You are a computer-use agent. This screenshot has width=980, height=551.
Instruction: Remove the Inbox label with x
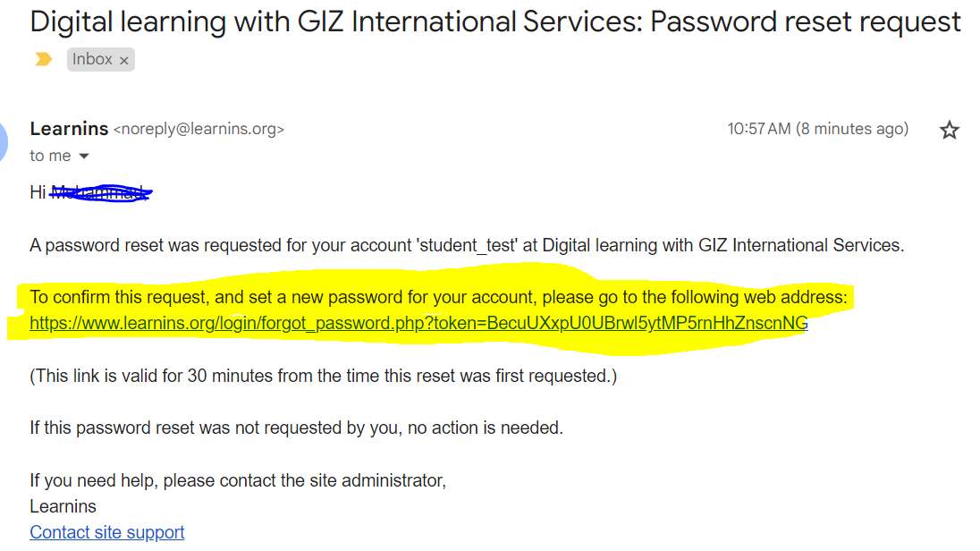pyautogui.click(x=123, y=60)
